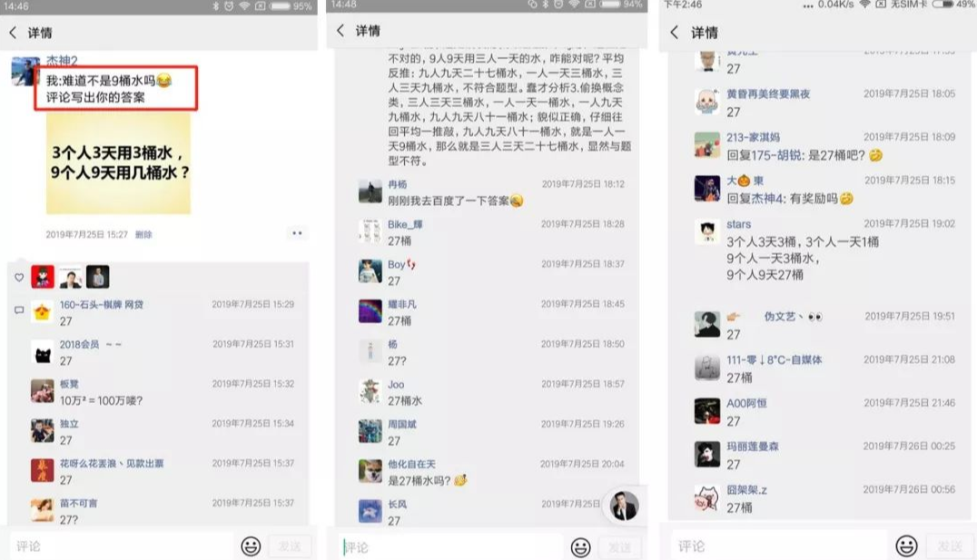
Task: Open the yellow water-bucket puzzle image
Action: pos(118,163)
